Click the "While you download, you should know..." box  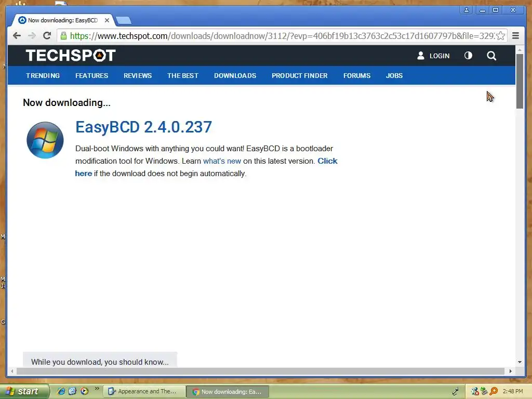click(x=100, y=360)
